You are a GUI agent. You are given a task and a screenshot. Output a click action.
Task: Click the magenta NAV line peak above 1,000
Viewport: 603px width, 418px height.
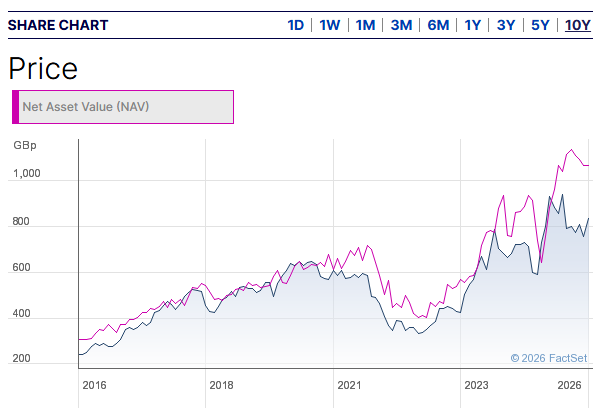pyautogui.click(x=571, y=150)
